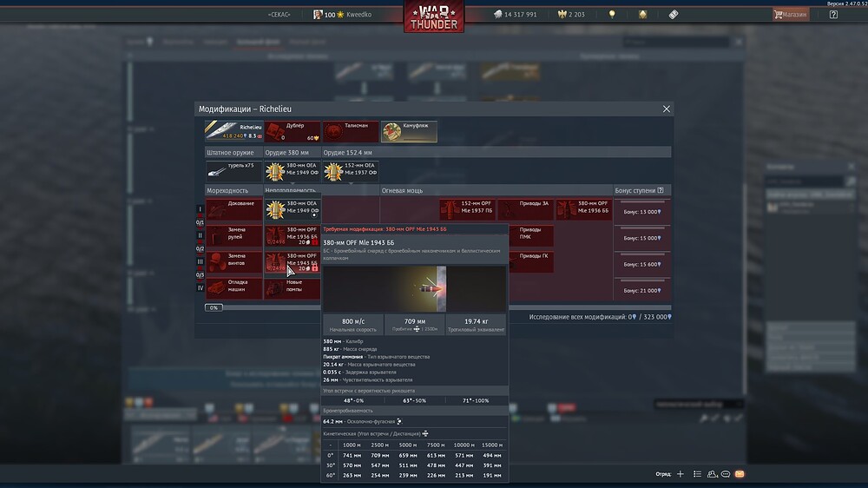Open the Магазин shop button
The width and height of the screenshot is (868, 488).
(791, 15)
